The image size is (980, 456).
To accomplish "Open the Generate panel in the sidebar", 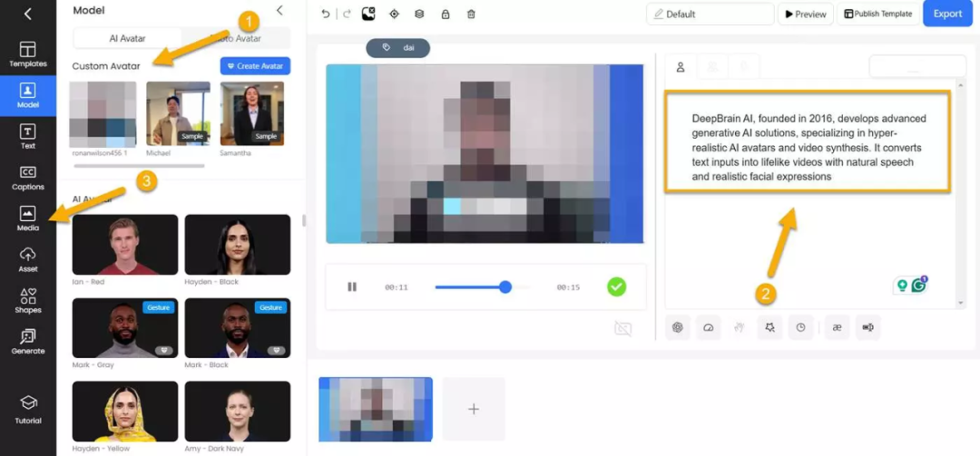I will 27,343.
